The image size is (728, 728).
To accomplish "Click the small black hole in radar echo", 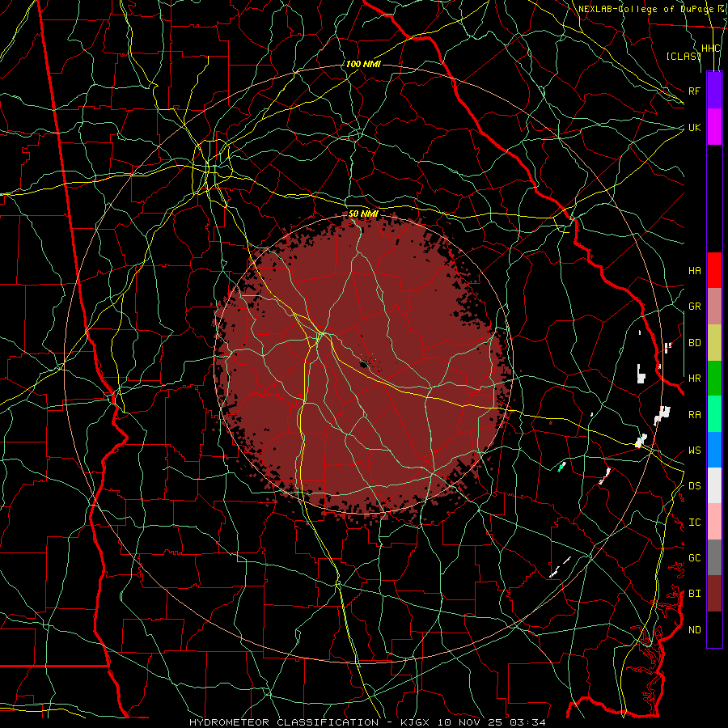I will click(x=364, y=363).
